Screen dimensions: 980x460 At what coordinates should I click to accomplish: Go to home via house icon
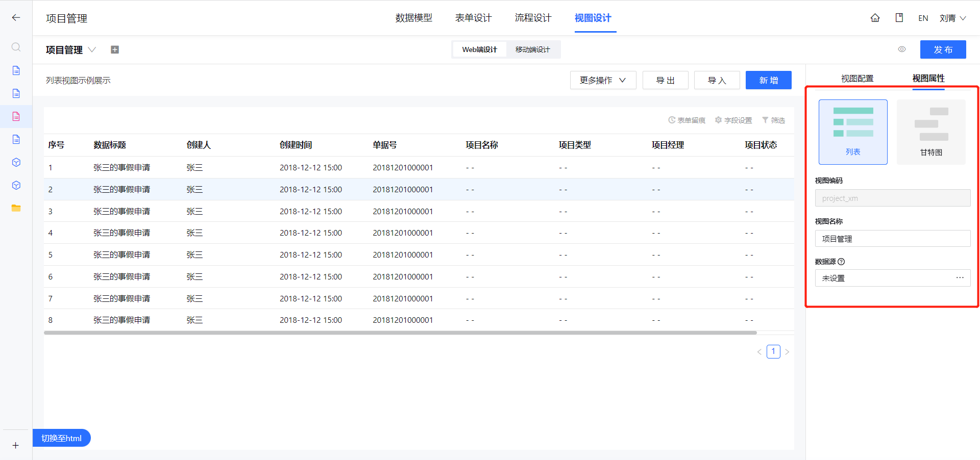click(875, 18)
